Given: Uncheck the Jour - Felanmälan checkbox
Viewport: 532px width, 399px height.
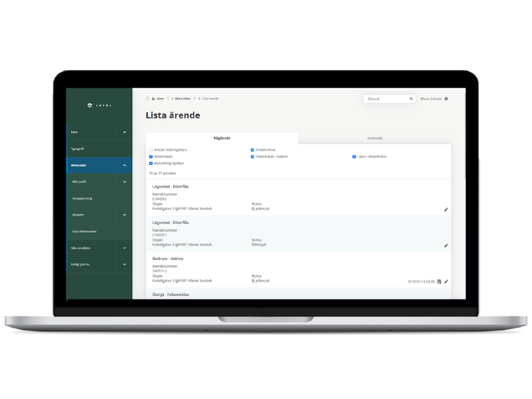Looking at the screenshot, I should click(x=354, y=156).
